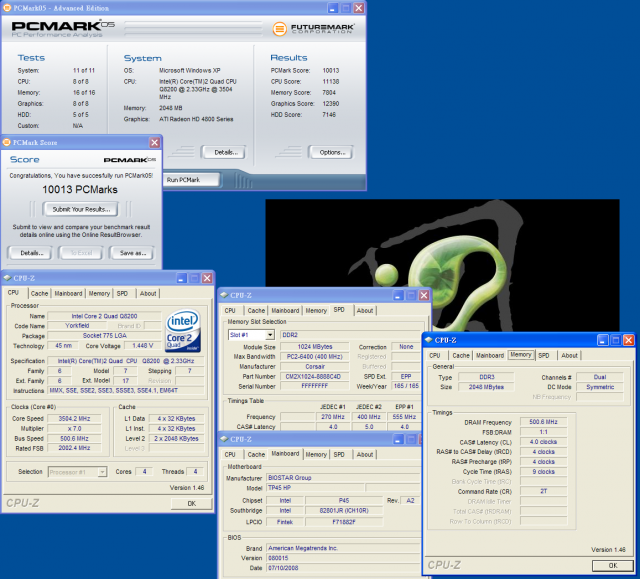Minimize the CPU-Z Mainboard window
Viewport: 640px width, 579px height.
399,439
